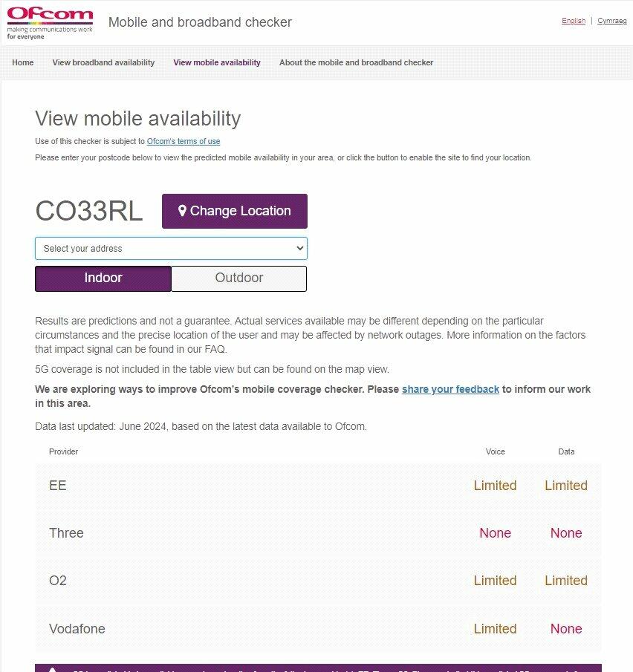Click the warning icon in the purple banner
Viewport: 633px width, 672px height.
[x=52, y=669]
